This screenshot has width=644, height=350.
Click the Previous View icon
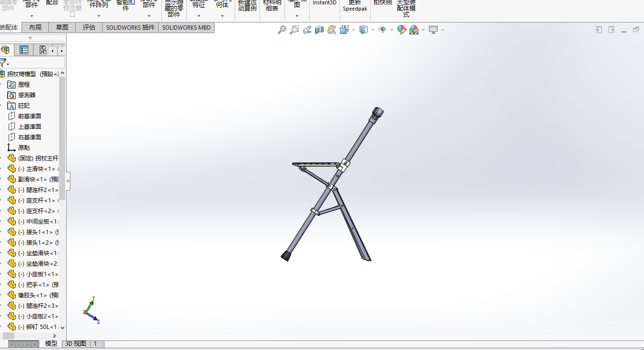point(307,30)
